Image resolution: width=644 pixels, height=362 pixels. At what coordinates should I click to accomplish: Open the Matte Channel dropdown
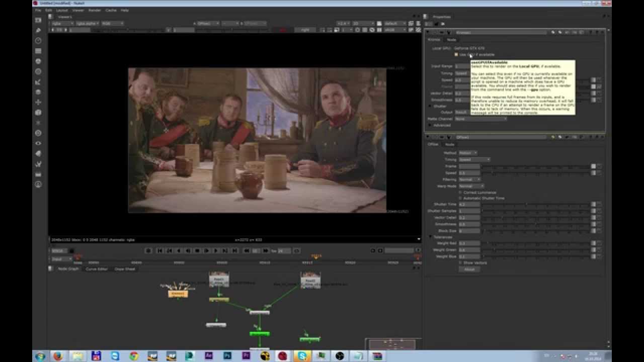point(480,119)
